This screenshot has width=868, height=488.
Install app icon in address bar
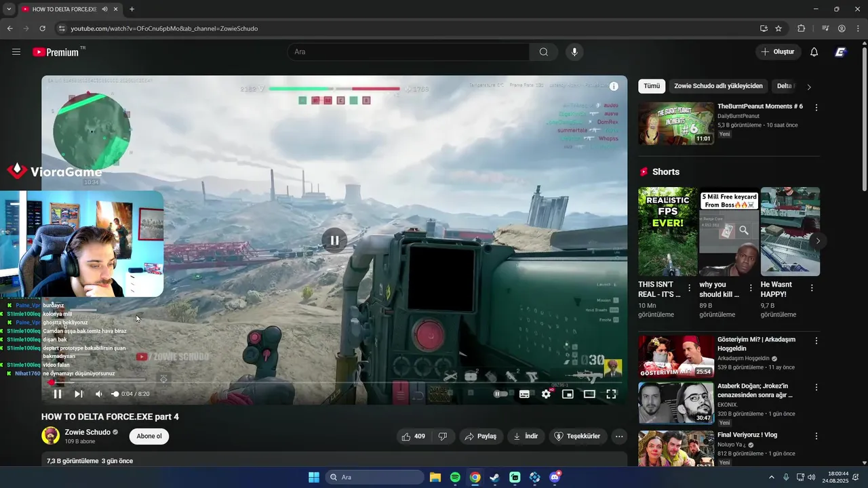click(764, 28)
